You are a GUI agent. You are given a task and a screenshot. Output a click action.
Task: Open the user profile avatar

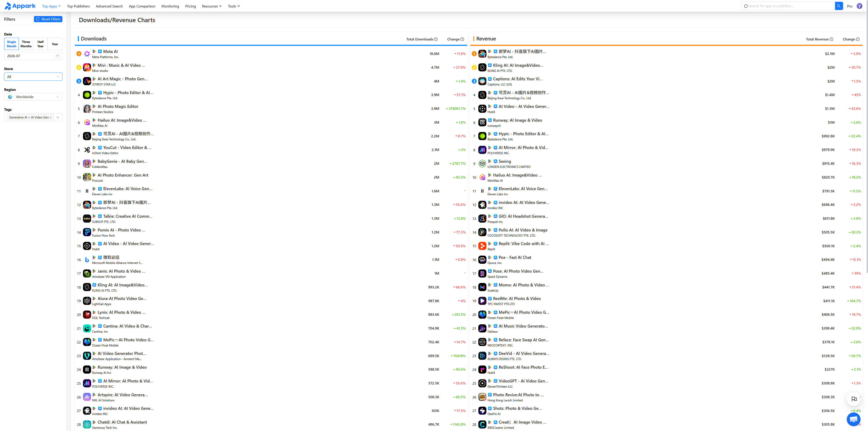point(860,6)
